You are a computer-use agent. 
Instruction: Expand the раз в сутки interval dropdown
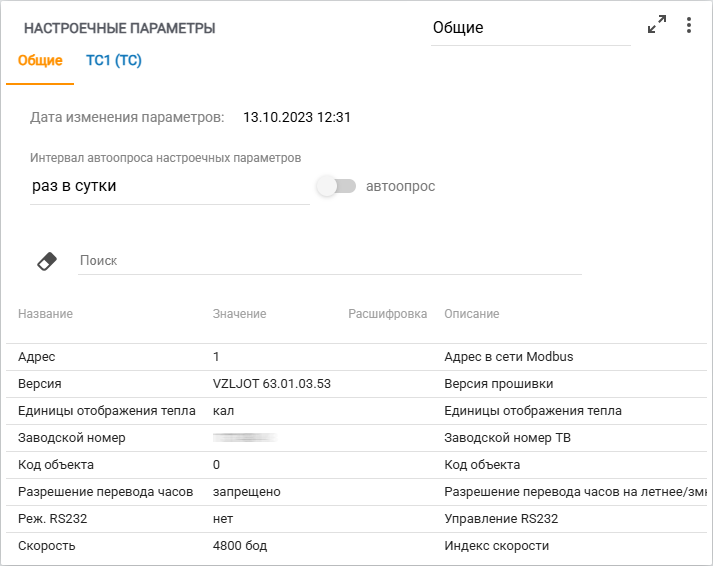coord(170,186)
